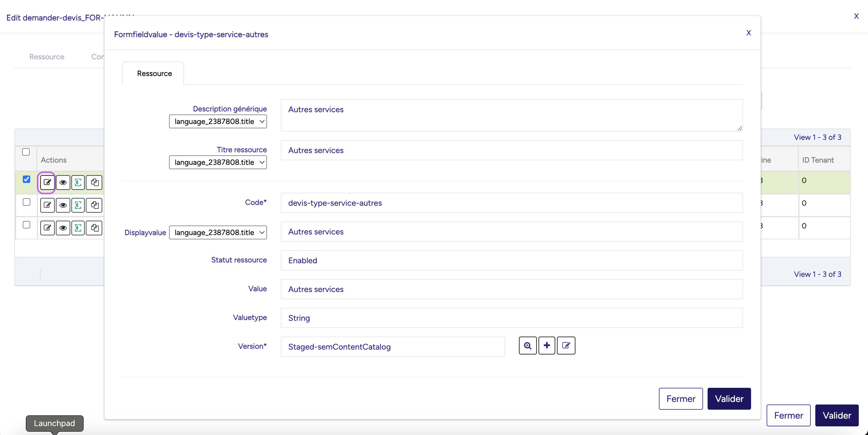Image resolution: width=868 pixels, height=435 pixels.
Task: Click into the Code input field
Action: point(511,203)
